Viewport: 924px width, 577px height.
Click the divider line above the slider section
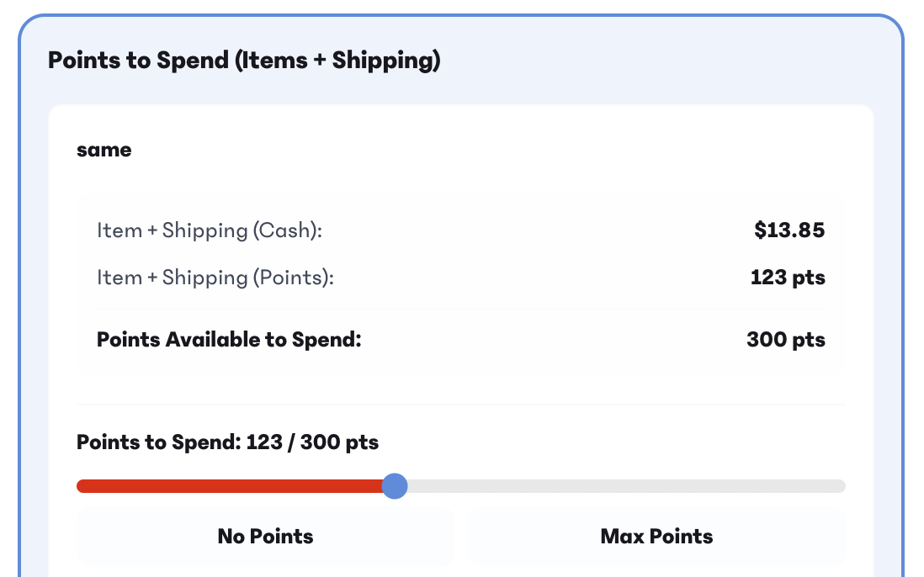click(x=460, y=405)
